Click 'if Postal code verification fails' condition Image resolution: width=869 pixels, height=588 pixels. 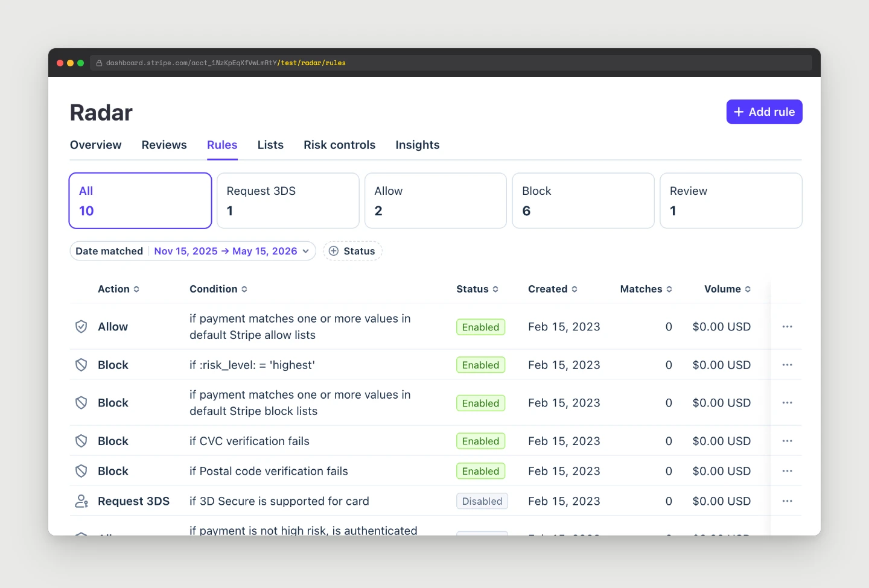pyautogui.click(x=269, y=471)
